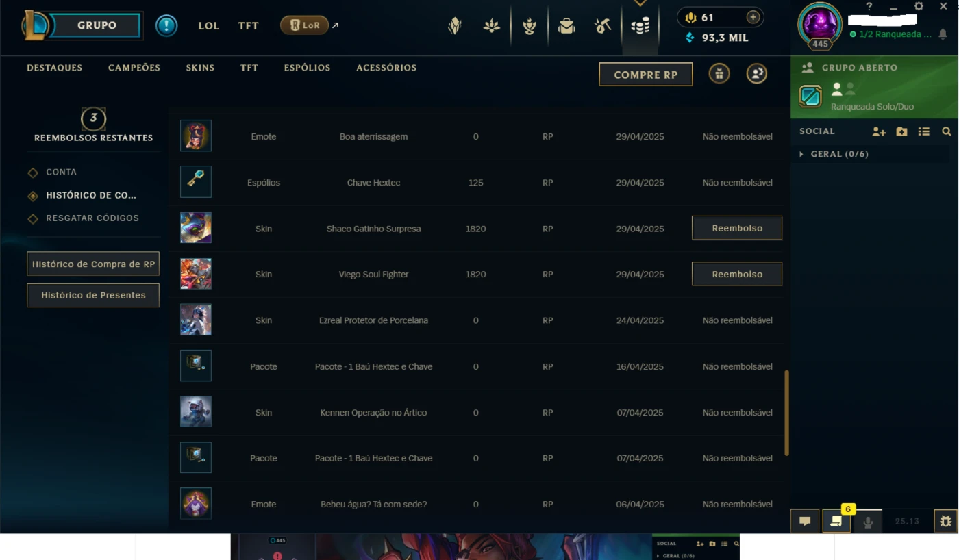Toggle the voice microphone button
959x560 pixels.
(868, 521)
